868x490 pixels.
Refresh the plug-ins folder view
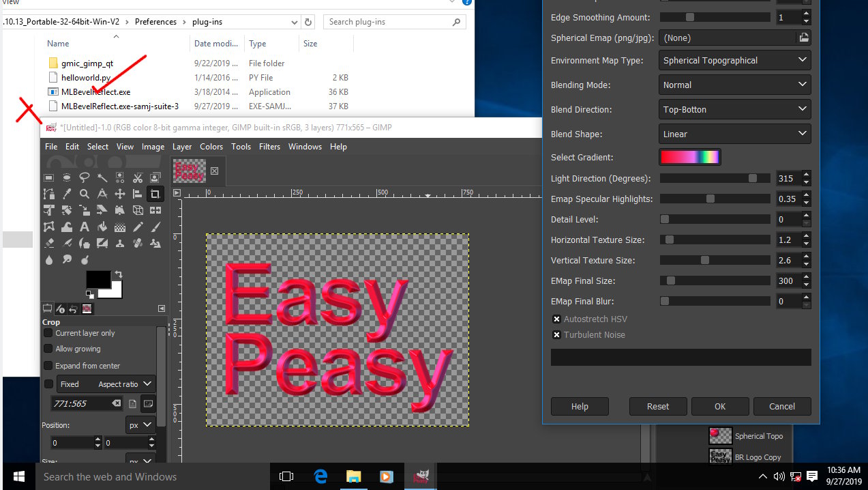point(308,22)
